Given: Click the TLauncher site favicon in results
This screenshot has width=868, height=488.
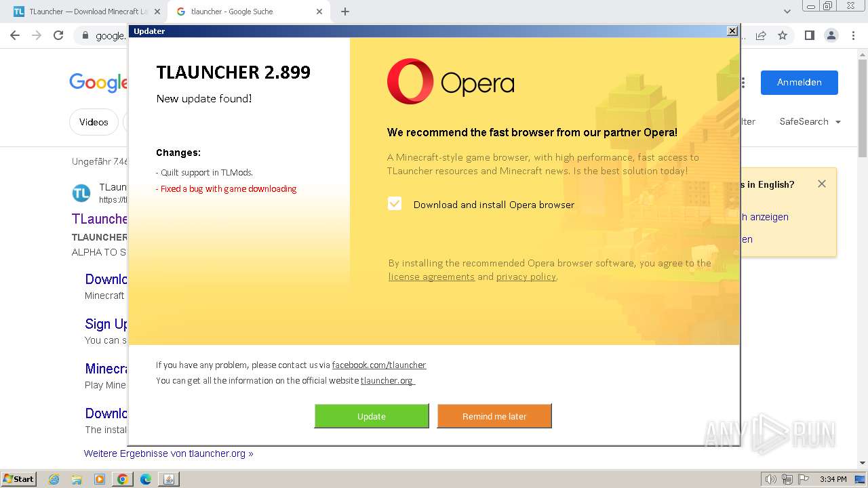Looking at the screenshot, I should 81,193.
